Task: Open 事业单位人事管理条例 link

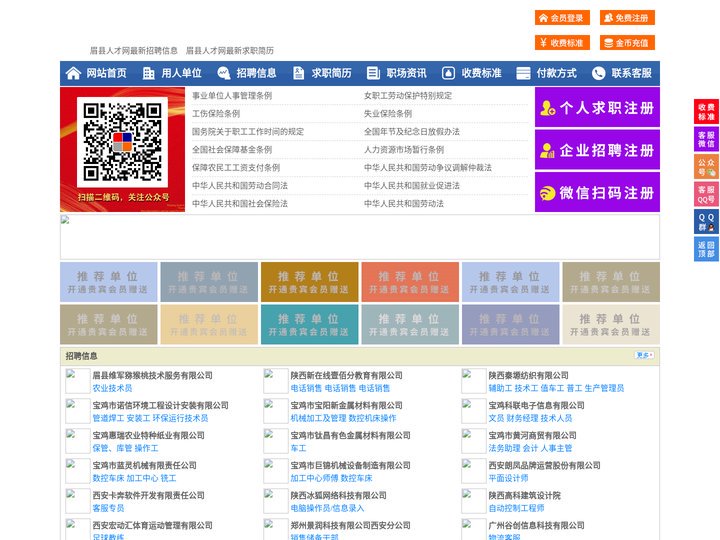Action: (x=232, y=96)
